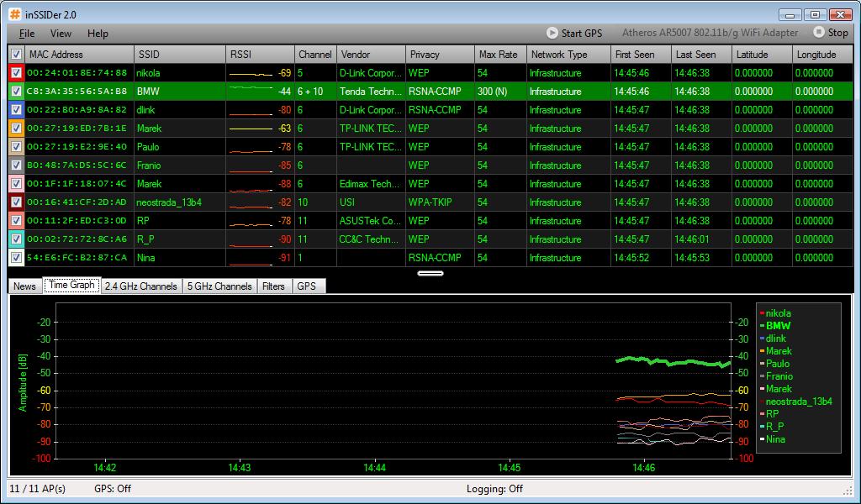861x504 pixels.
Task: Sort the table by the SSID column header
Action: (180, 55)
